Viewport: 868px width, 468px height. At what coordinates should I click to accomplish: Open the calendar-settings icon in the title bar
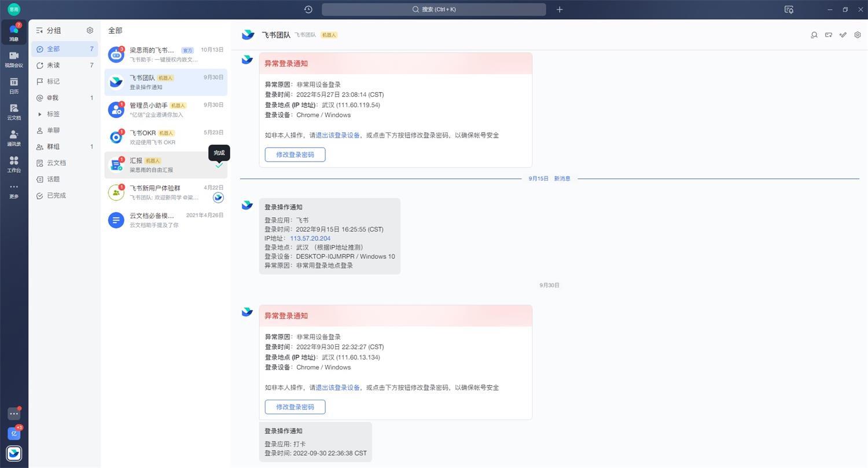click(789, 9)
